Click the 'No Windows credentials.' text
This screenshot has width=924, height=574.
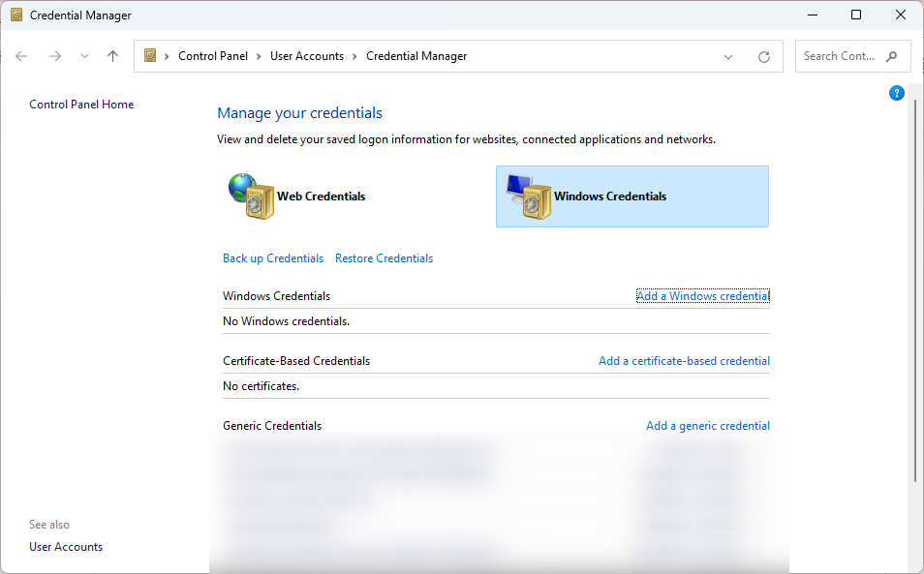(286, 321)
